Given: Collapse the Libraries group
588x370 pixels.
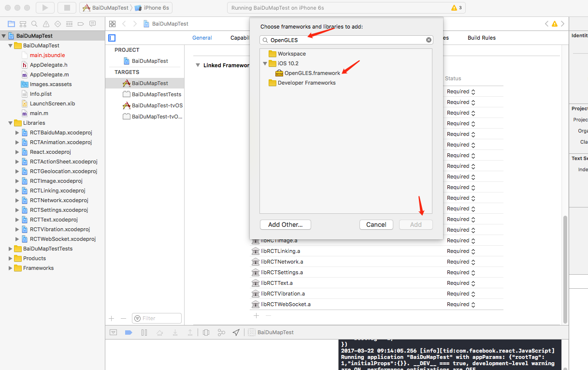Looking at the screenshot, I should click(11, 123).
